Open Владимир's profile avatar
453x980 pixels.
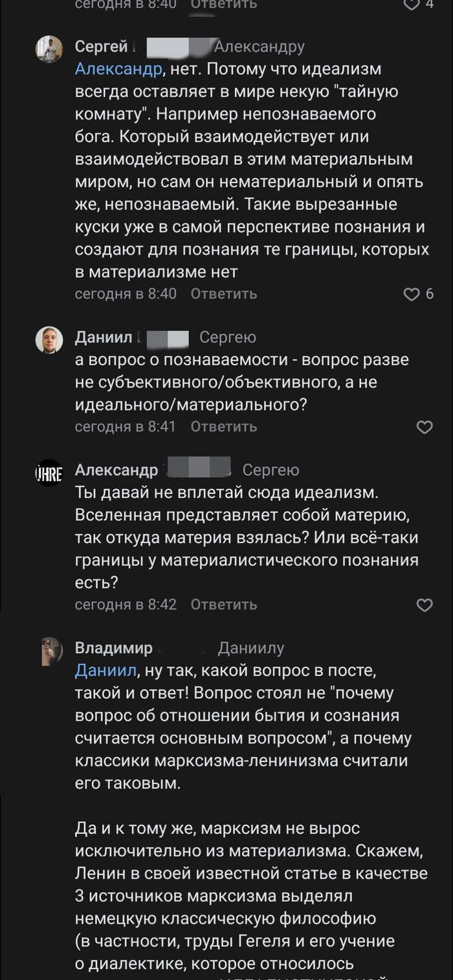click(x=49, y=650)
